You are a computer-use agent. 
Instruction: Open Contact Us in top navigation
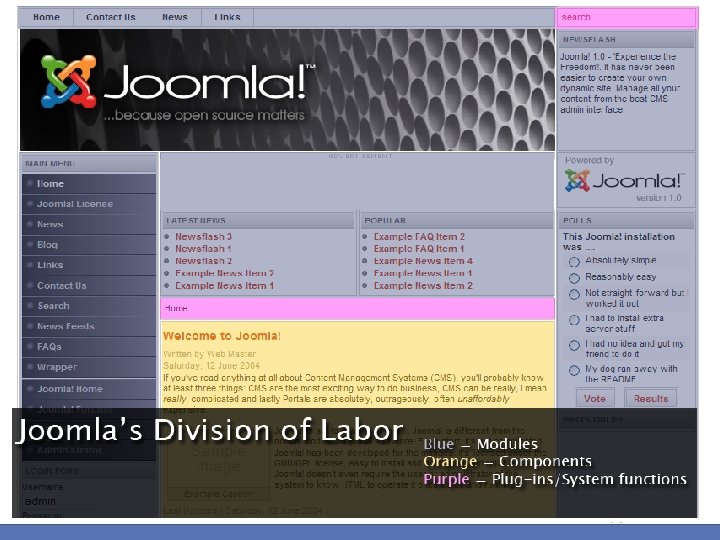coord(111,17)
